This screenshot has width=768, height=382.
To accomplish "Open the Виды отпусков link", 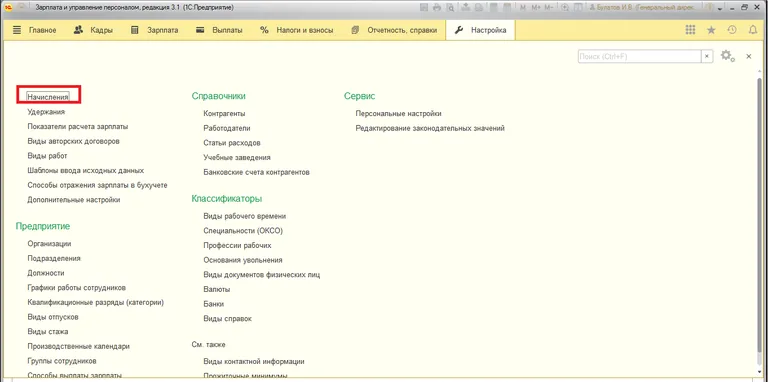I will click(x=53, y=317).
